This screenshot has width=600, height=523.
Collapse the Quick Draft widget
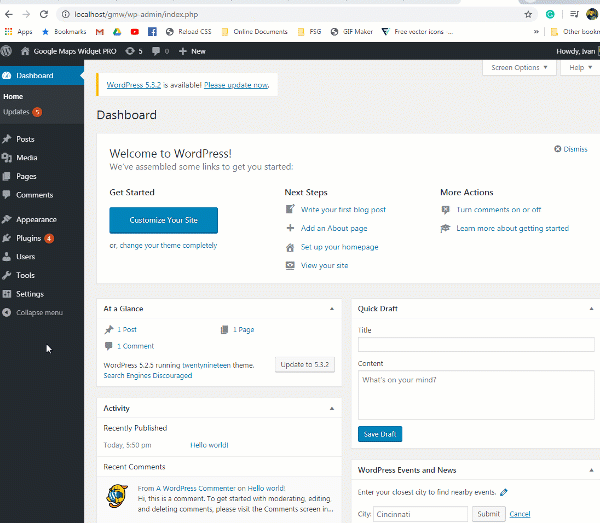(x=587, y=309)
